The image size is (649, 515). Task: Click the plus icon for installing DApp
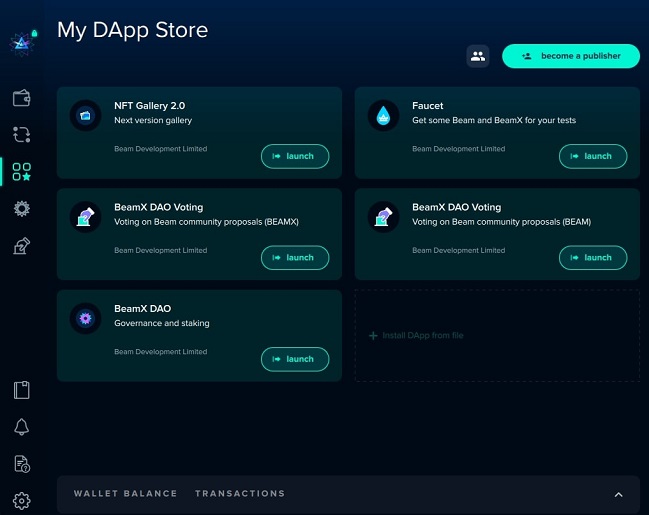point(373,335)
